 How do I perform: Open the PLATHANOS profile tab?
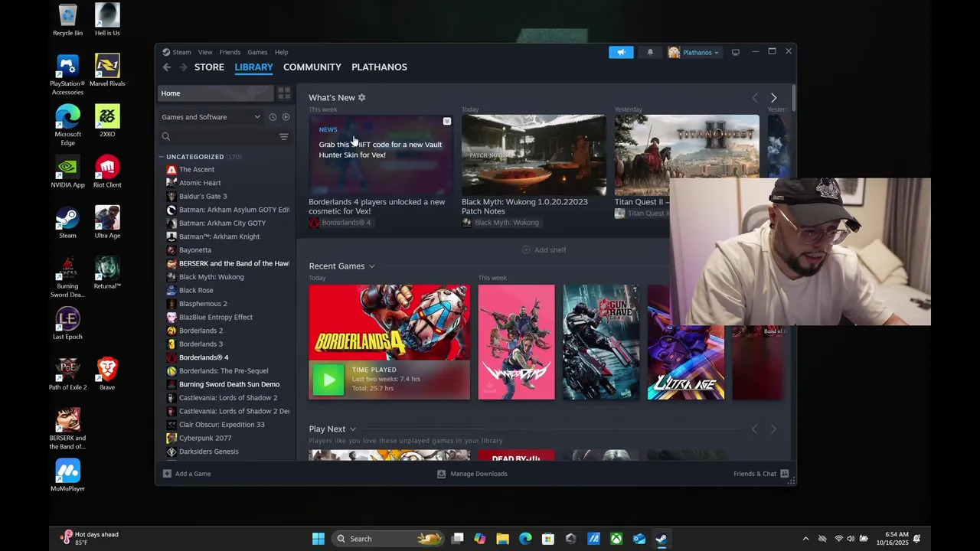tap(379, 67)
